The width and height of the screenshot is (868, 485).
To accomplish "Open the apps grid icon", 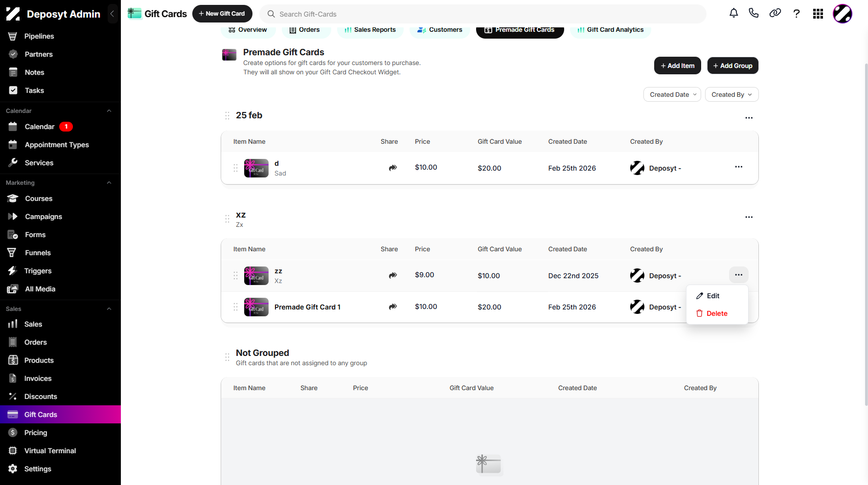I will 818,14.
